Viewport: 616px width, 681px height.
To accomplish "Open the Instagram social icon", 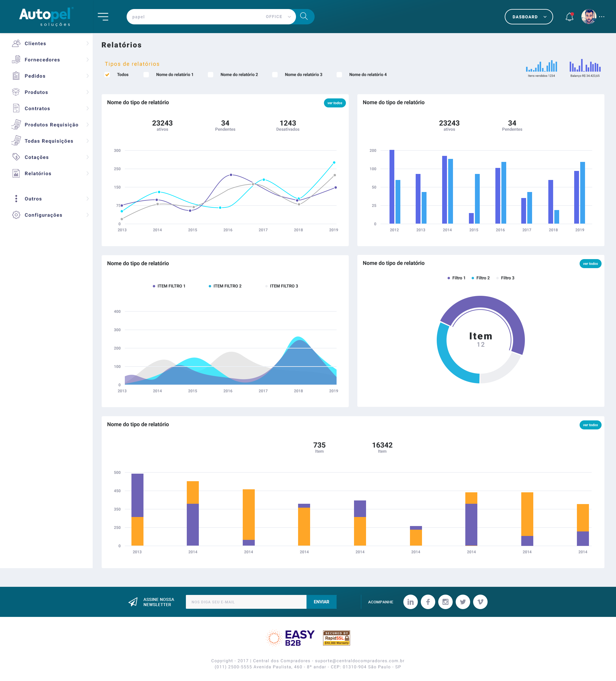I will (x=445, y=602).
